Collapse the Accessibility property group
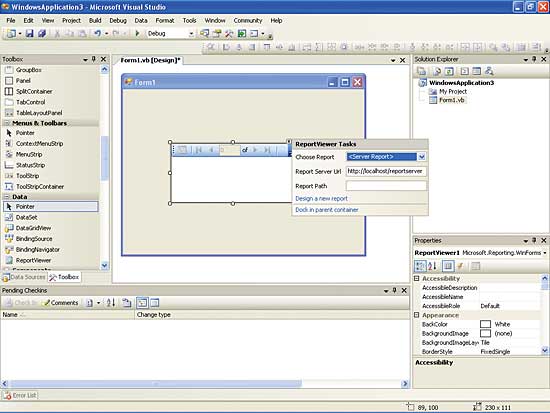 416,278
